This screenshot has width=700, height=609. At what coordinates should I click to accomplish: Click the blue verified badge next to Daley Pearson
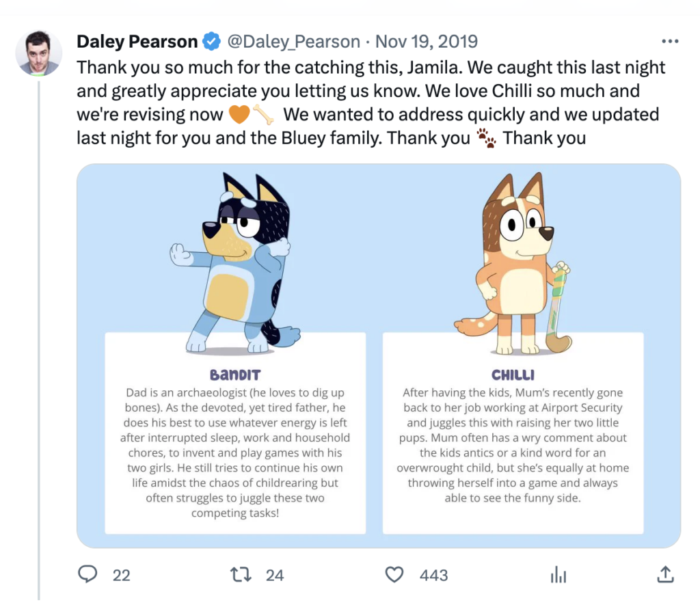[x=211, y=40]
